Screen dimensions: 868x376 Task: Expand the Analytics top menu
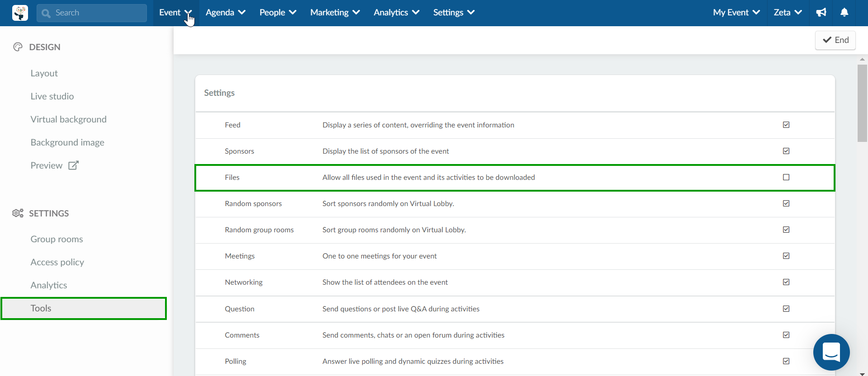pos(396,13)
